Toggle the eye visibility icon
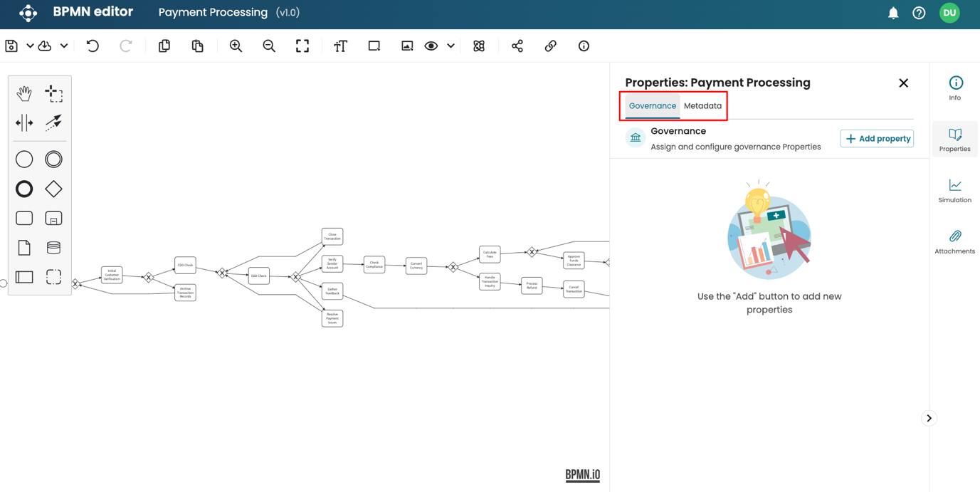The height and width of the screenshot is (492, 980). pyautogui.click(x=431, y=46)
